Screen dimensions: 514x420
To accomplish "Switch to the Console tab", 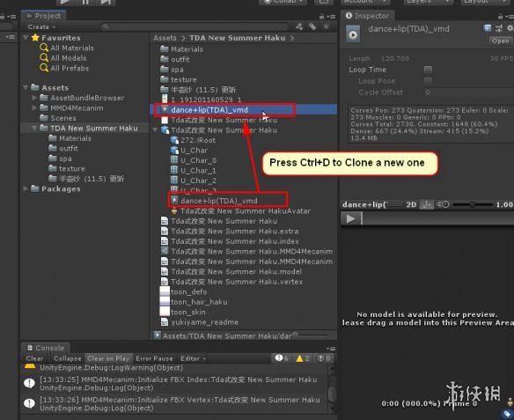I will click(x=46, y=348).
